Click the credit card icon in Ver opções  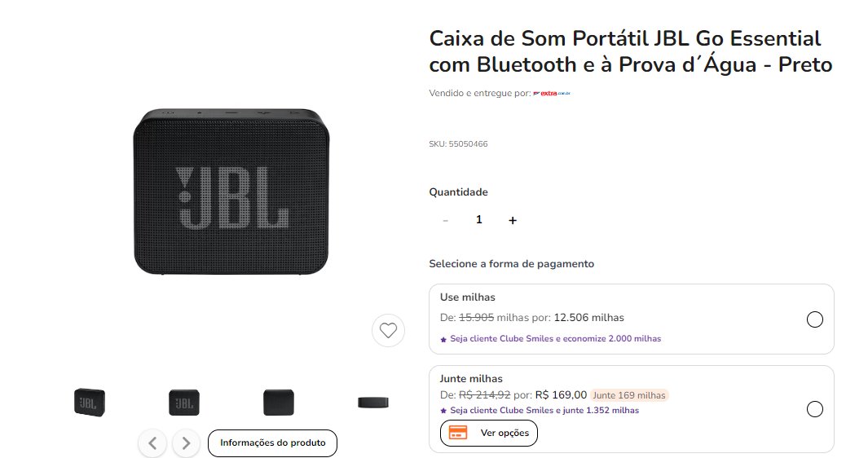pyautogui.click(x=458, y=433)
